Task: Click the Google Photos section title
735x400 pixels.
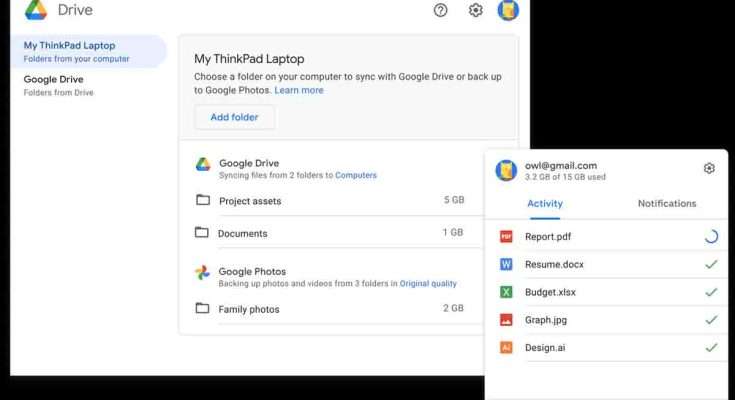Action: [252, 272]
